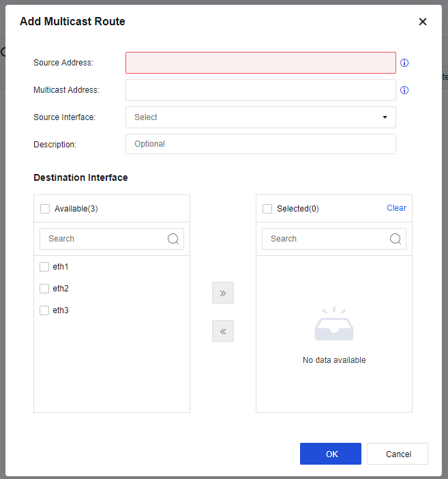Cancel the multicast route dialog

tap(398, 454)
